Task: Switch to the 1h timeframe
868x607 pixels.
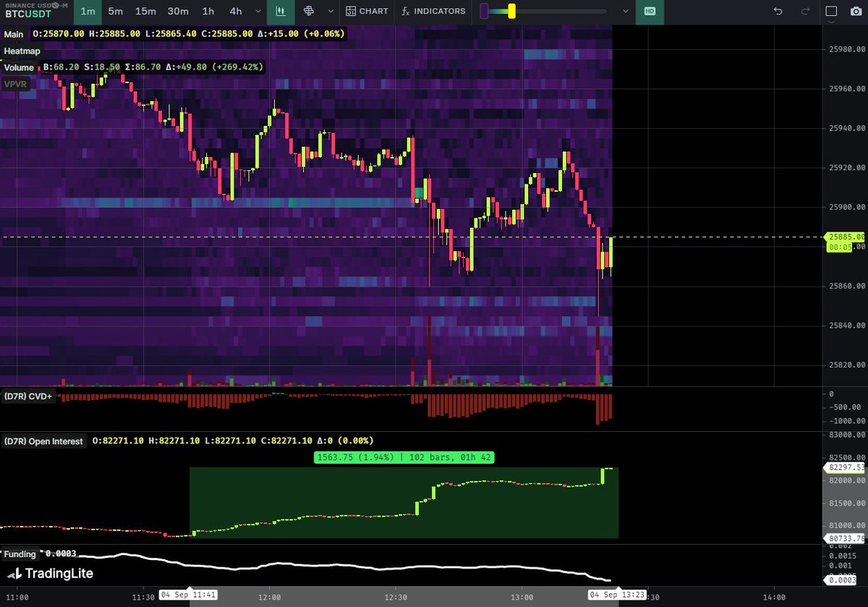Action: tap(208, 12)
